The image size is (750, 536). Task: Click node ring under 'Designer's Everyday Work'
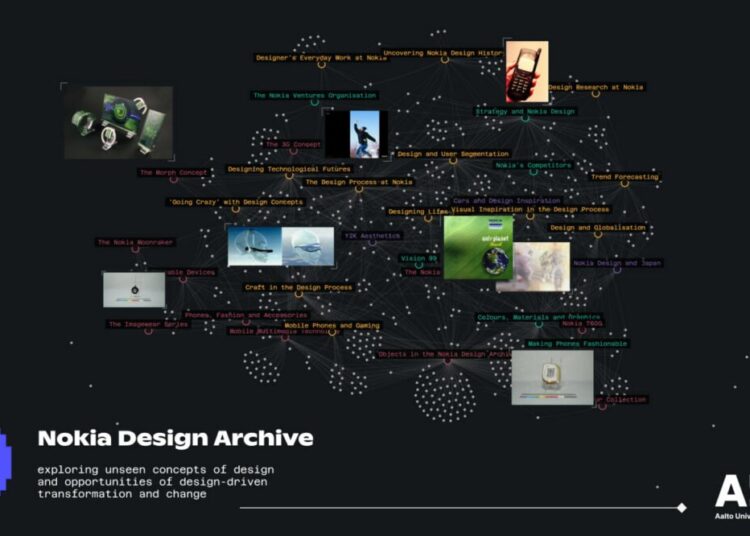coord(321,65)
